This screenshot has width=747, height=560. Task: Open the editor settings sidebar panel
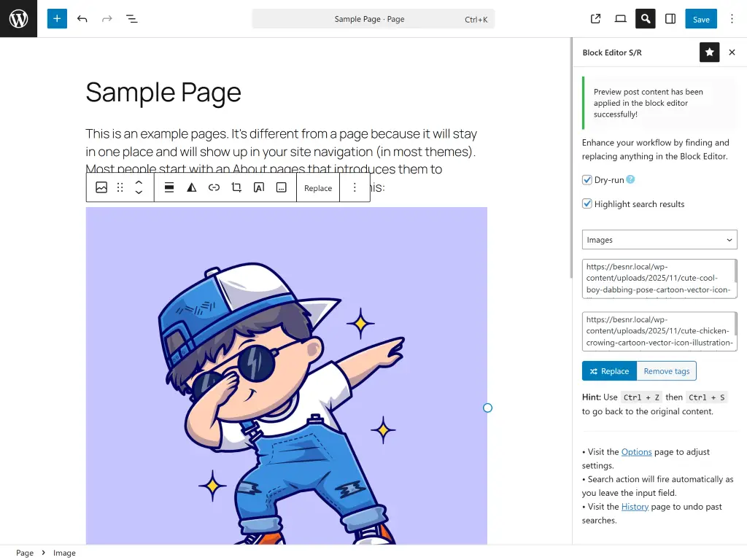670,18
